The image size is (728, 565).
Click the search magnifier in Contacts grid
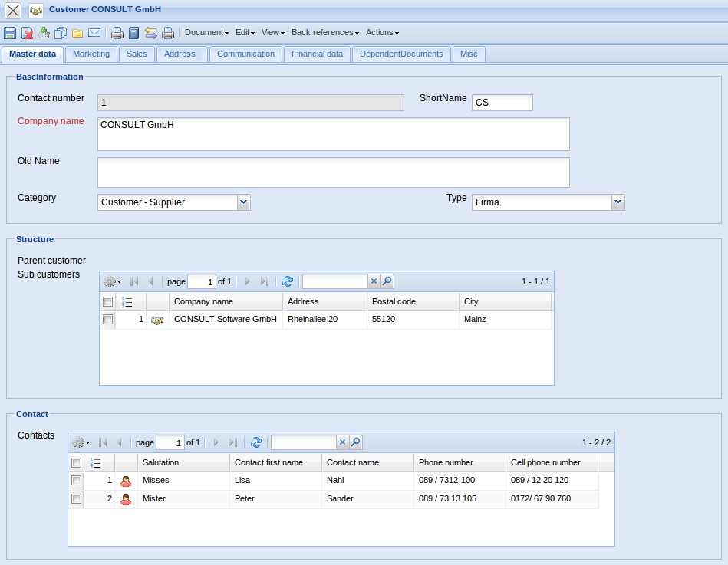point(356,442)
